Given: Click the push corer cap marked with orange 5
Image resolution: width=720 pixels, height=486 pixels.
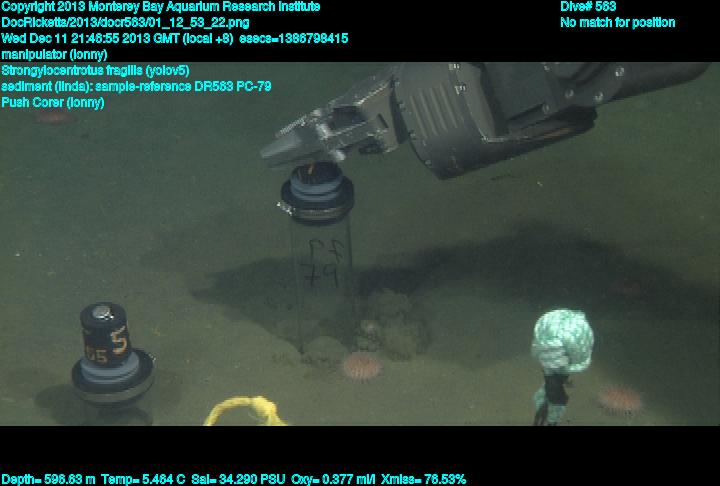Looking at the screenshot, I should [112, 354].
